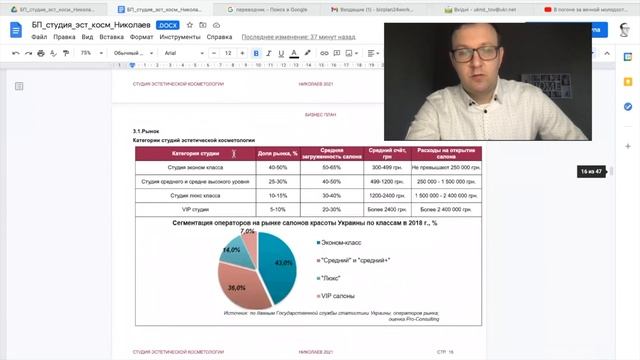Insert a link with the chain icon
Screen dimensions: 640x360
click(x=324, y=53)
